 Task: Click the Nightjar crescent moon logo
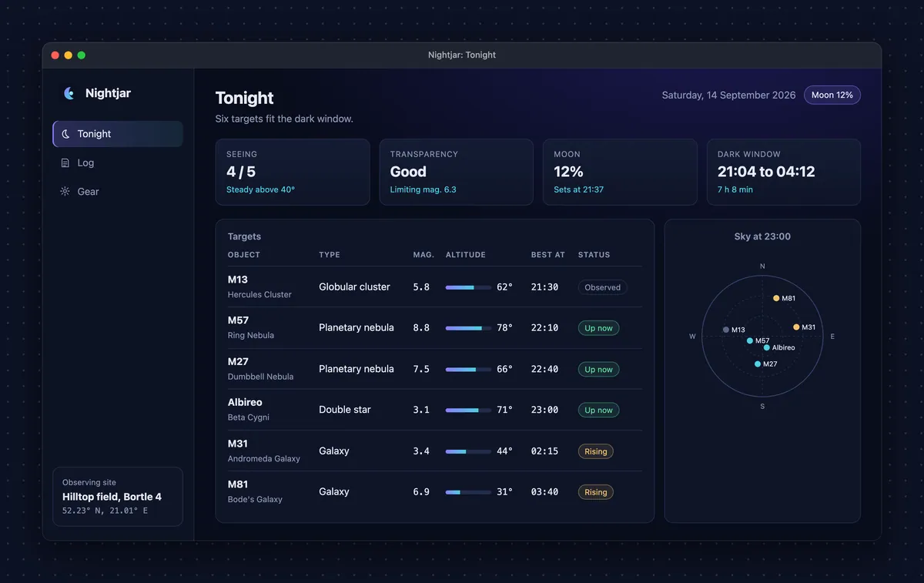pyautogui.click(x=69, y=93)
